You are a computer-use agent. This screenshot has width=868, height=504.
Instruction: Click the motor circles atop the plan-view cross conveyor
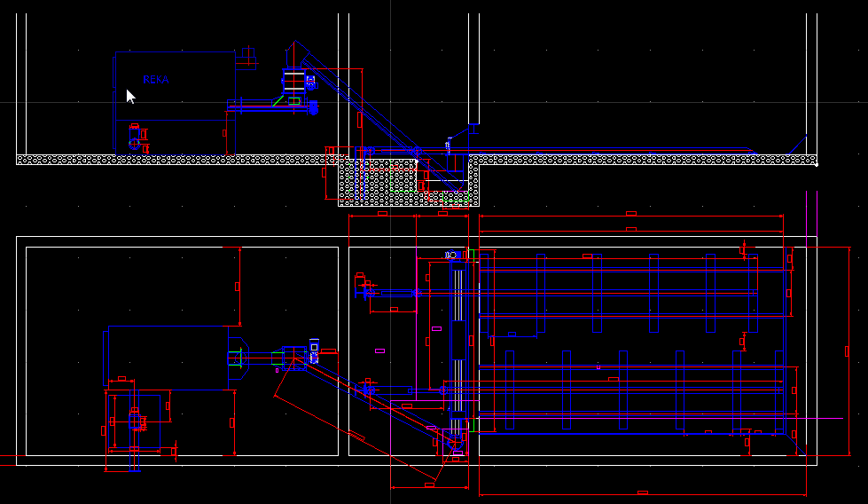tap(452, 256)
